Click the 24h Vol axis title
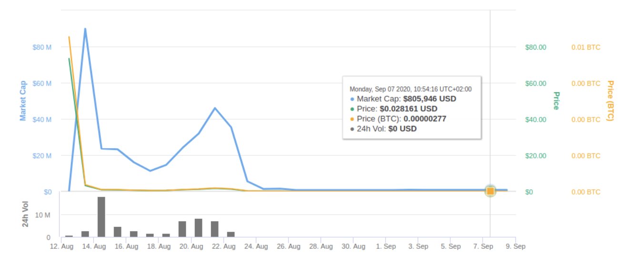 click(x=26, y=214)
